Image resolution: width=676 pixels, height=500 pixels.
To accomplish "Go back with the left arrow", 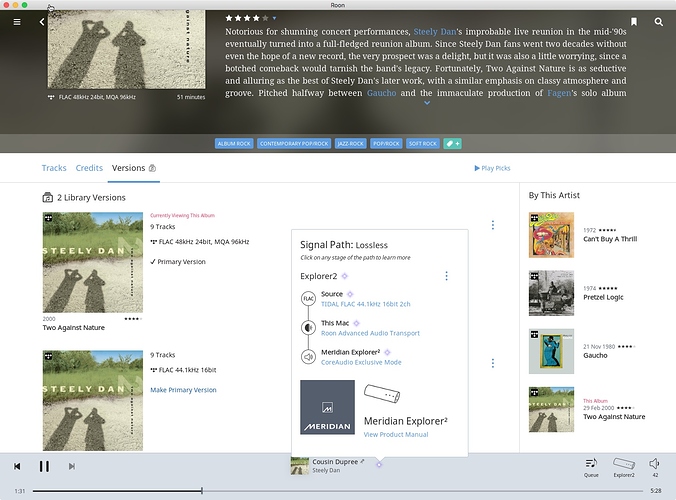I will point(42,22).
